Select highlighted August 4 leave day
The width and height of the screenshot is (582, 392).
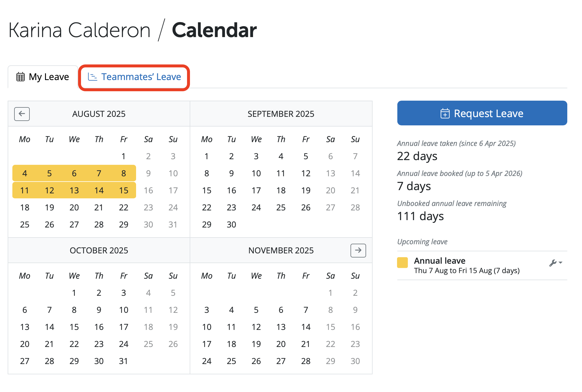(x=25, y=173)
